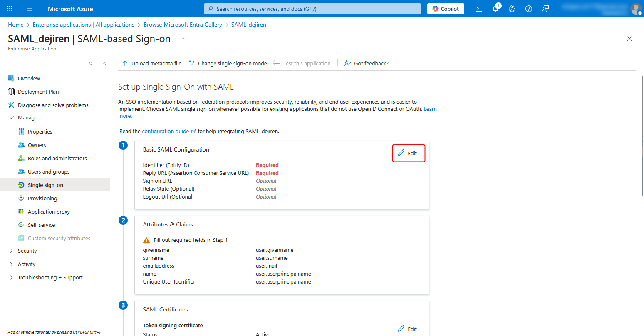Click Test this application

pos(302,63)
